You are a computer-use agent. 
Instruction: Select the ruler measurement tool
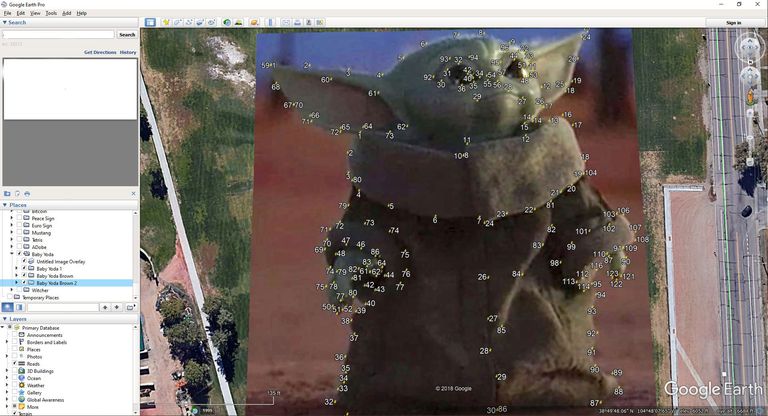pos(270,23)
